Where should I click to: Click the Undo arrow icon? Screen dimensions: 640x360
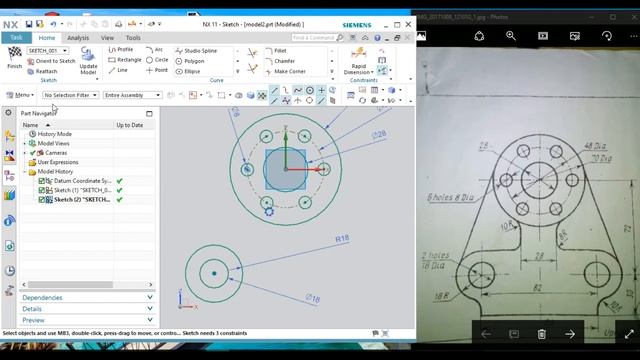(53, 24)
